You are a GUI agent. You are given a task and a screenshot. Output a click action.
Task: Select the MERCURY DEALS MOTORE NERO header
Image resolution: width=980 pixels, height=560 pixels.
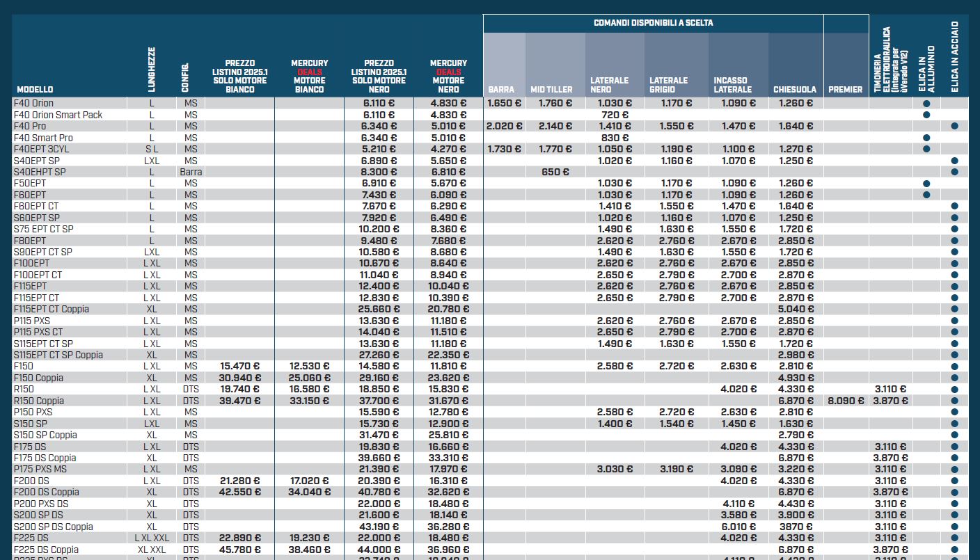click(448, 76)
